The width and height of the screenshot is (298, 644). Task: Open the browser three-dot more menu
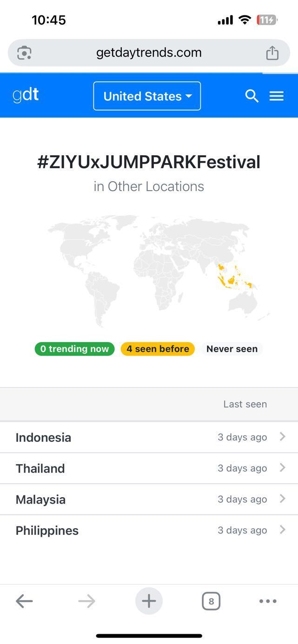click(x=268, y=601)
